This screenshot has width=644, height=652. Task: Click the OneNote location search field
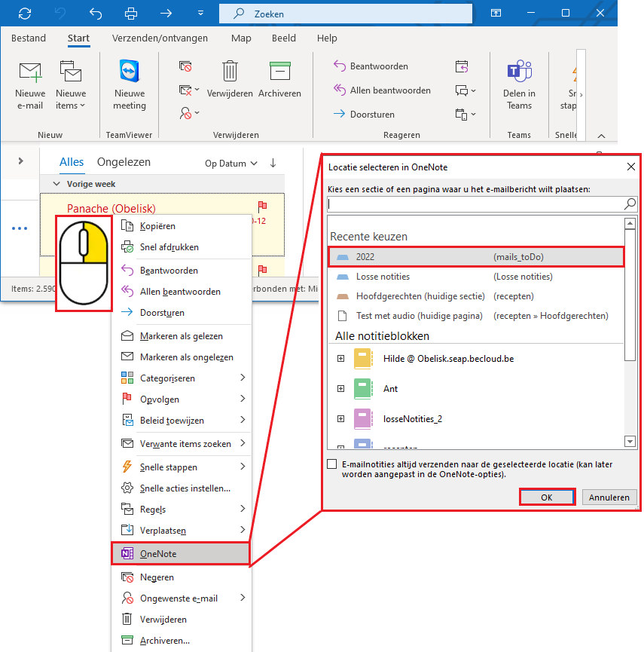476,204
